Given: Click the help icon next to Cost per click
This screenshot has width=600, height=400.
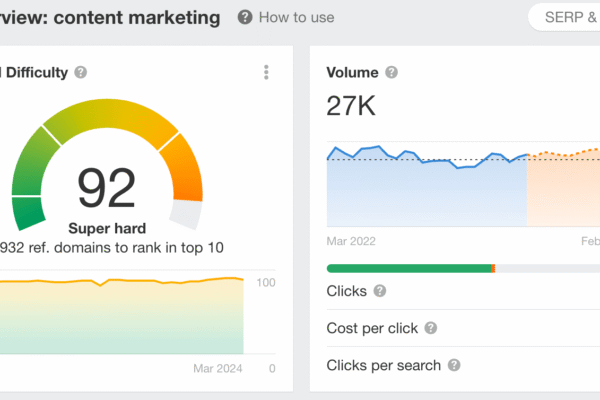Looking at the screenshot, I should click(x=430, y=328).
